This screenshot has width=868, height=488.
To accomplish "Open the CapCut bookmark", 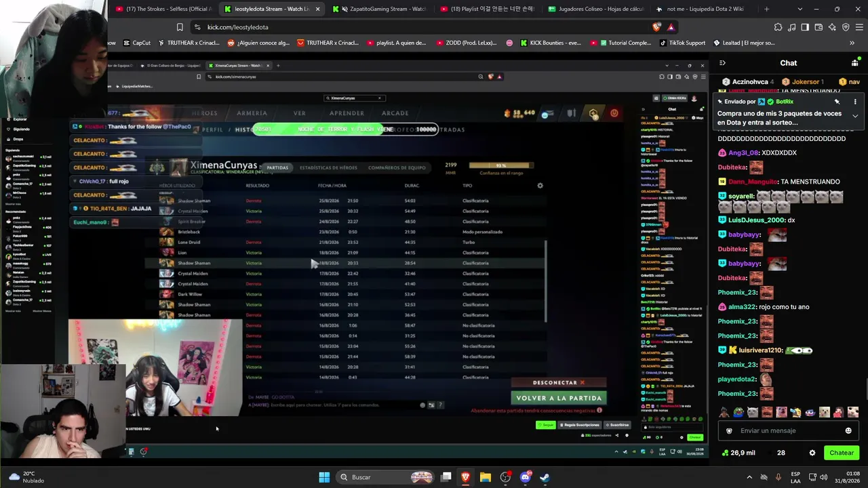I will coord(136,43).
